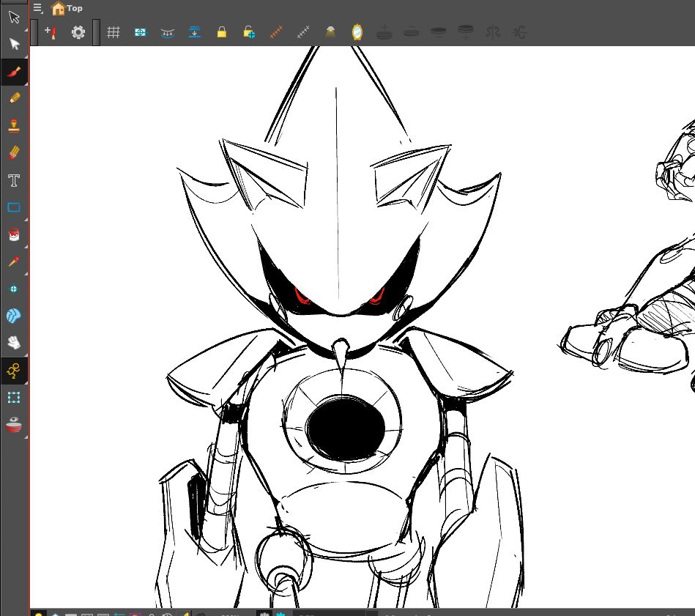
Task: Toggle the yellow running-man Animate mode
Action: tap(14, 371)
